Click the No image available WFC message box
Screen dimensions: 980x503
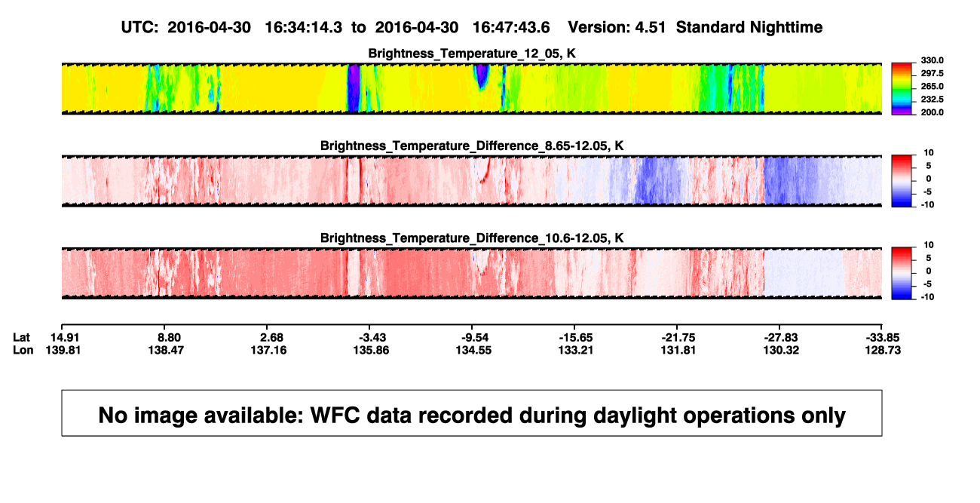[x=471, y=413]
